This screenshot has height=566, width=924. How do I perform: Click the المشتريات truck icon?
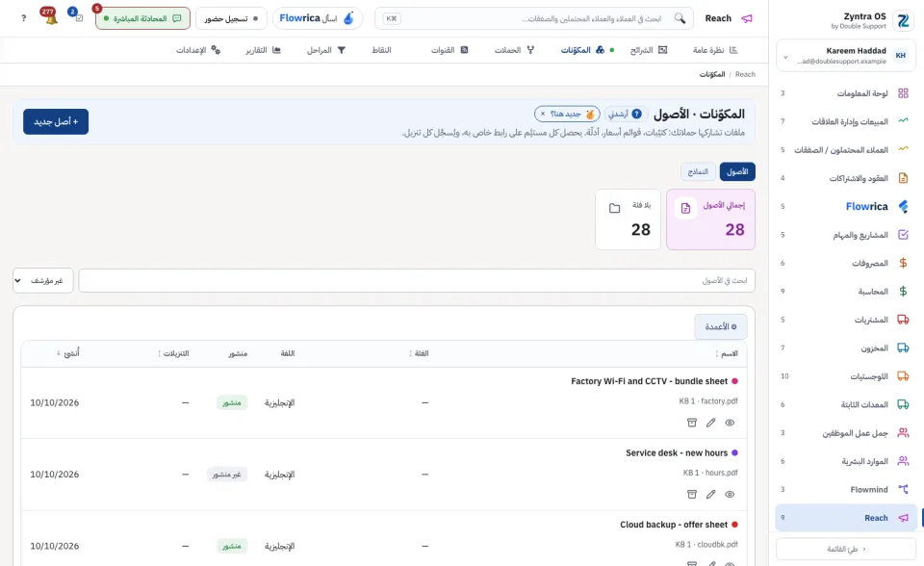[x=903, y=320]
